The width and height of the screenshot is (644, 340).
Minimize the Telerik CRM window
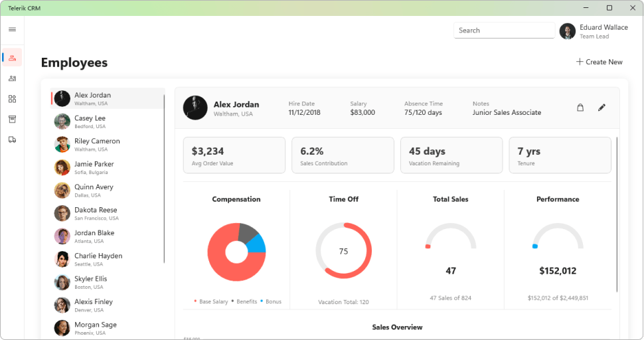[586, 8]
